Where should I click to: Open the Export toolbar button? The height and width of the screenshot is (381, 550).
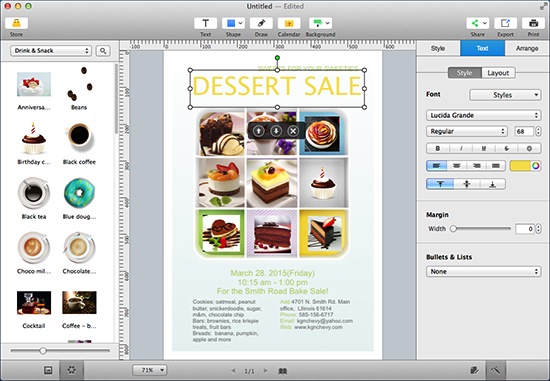(x=505, y=24)
